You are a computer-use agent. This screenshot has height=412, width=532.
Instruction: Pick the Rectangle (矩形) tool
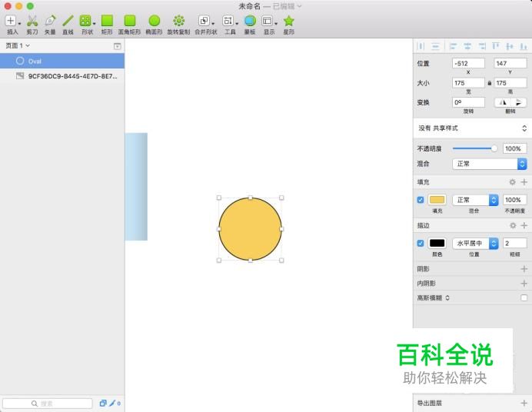107,22
